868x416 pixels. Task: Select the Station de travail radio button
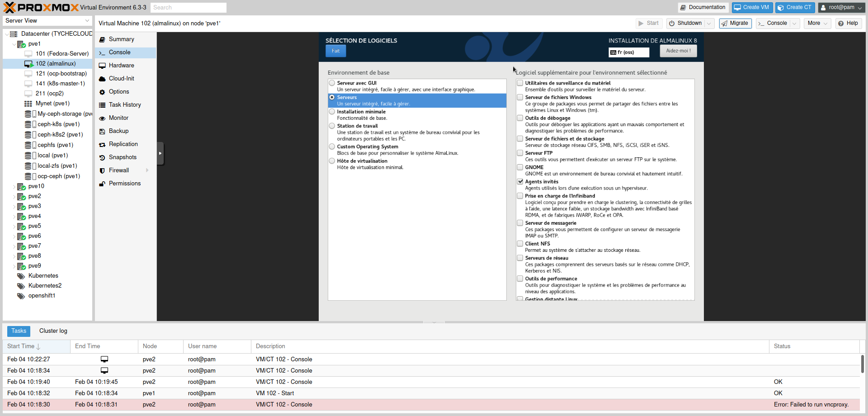click(332, 126)
